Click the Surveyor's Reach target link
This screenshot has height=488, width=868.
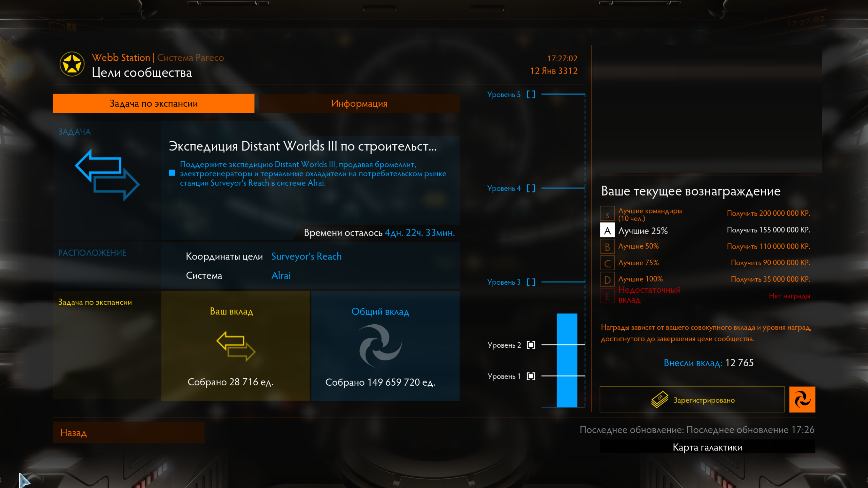click(306, 257)
